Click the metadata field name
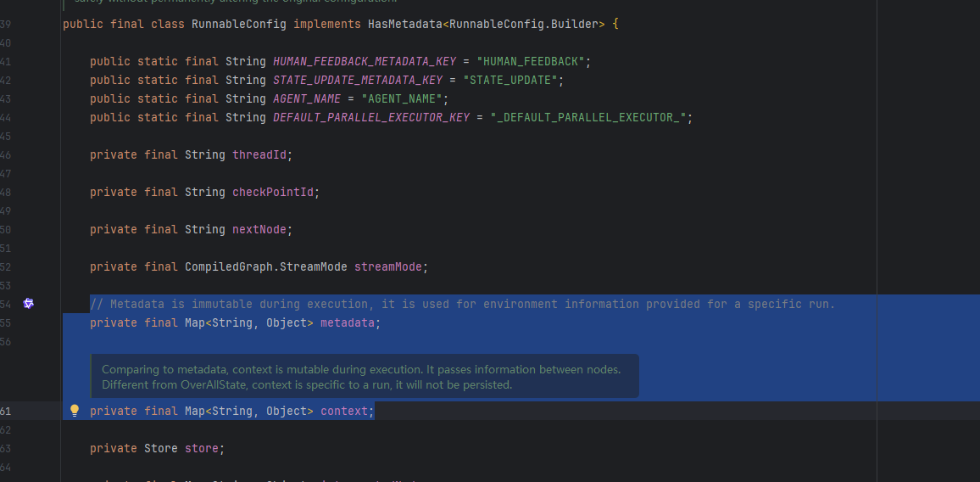Viewport: 980px width, 482px height. pos(348,323)
